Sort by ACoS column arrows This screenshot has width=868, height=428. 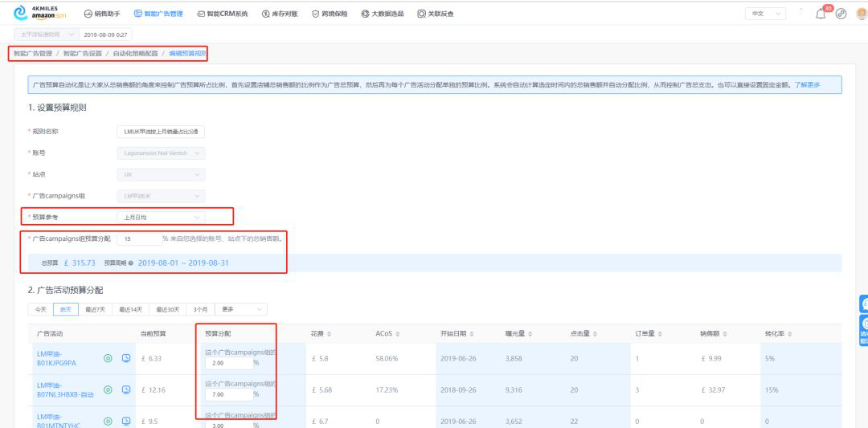(398, 334)
